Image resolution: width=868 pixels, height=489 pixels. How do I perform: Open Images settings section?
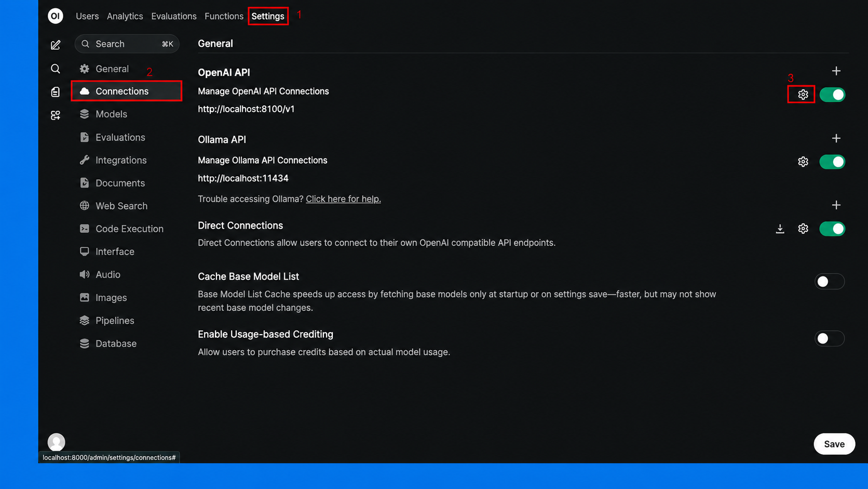coord(126,298)
